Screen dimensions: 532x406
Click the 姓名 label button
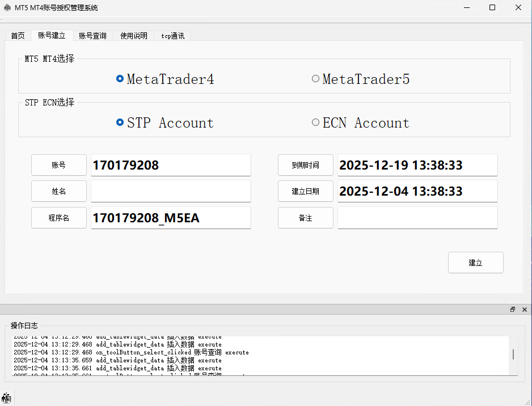[x=59, y=191]
